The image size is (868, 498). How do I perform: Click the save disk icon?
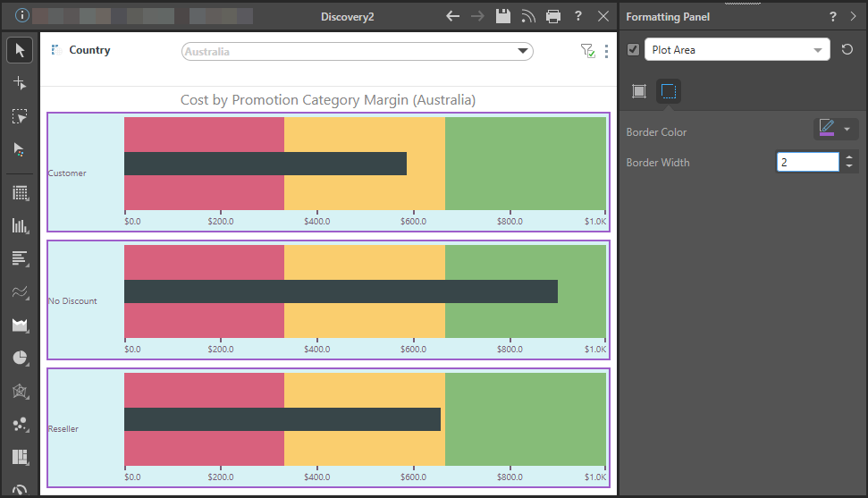coord(503,16)
